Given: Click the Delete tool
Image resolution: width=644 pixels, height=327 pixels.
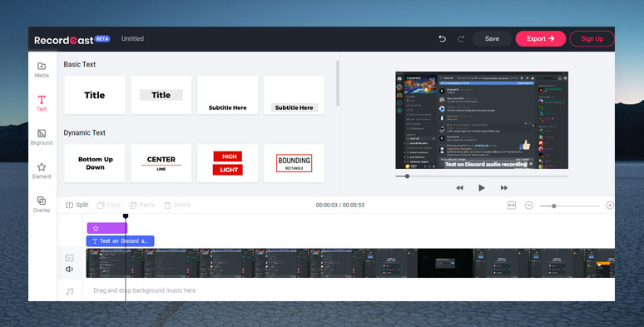Looking at the screenshot, I should pos(177,205).
